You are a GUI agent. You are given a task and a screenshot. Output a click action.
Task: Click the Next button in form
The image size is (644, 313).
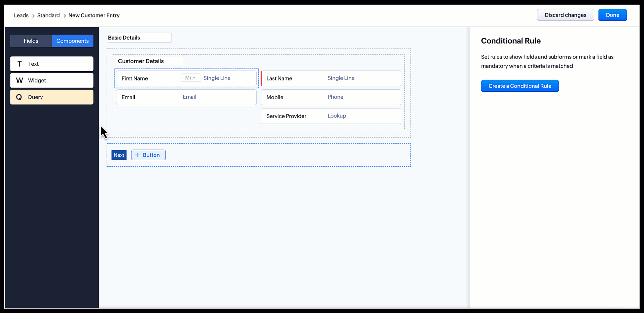119,155
